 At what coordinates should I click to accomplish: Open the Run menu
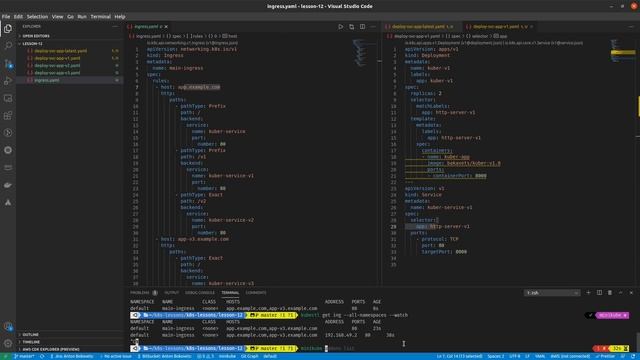[82, 17]
